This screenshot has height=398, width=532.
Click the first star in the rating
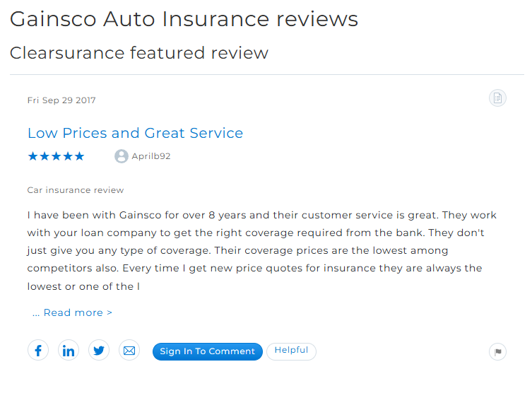pyautogui.click(x=32, y=156)
